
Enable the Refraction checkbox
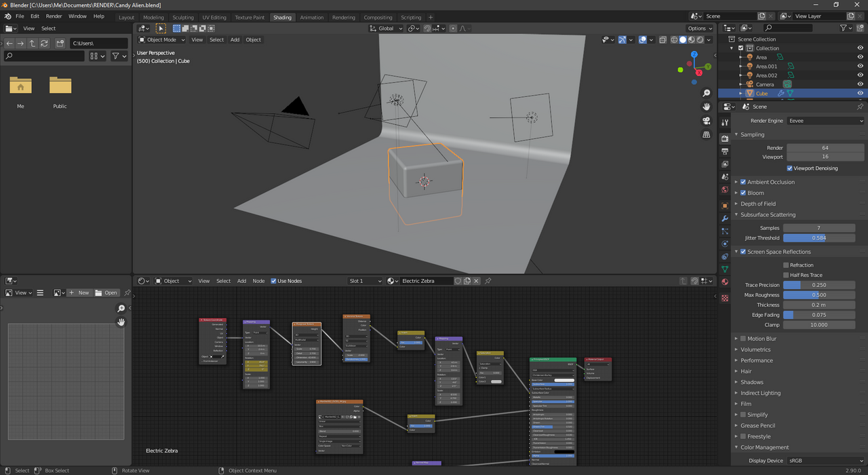coord(786,265)
